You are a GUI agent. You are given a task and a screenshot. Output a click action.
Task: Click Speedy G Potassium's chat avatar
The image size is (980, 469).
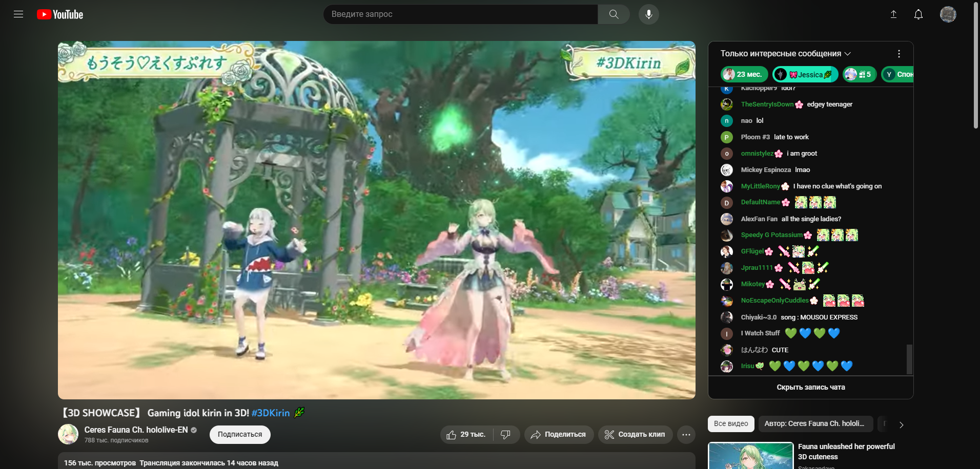[x=727, y=236]
